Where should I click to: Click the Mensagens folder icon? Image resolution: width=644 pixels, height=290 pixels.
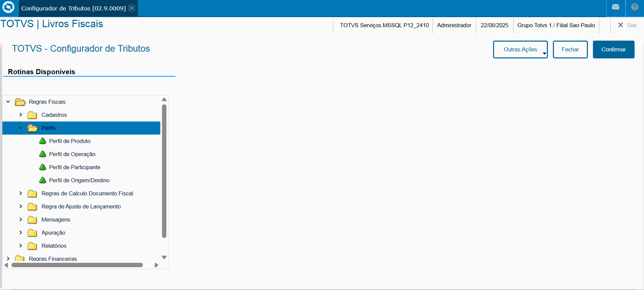pos(32,220)
